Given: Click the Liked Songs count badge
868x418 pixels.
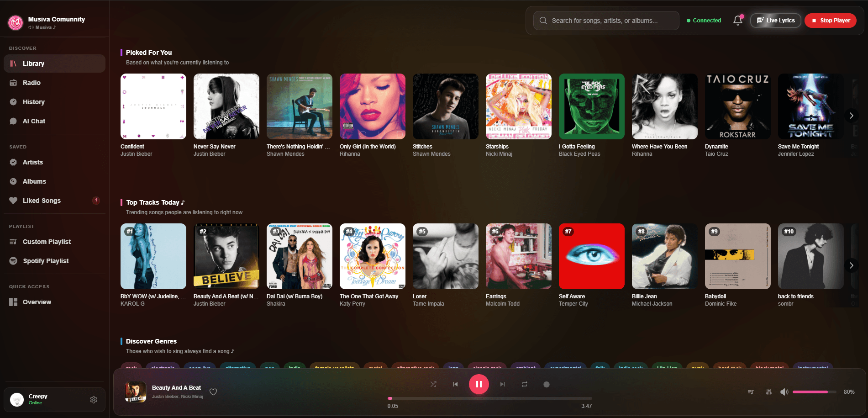Looking at the screenshot, I should [x=96, y=200].
